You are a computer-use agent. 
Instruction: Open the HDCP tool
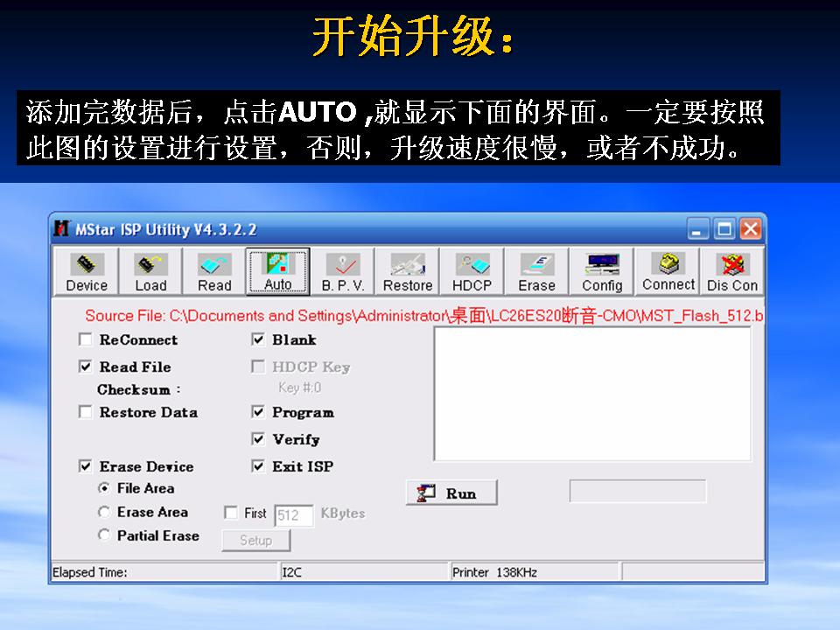(x=472, y=272)
